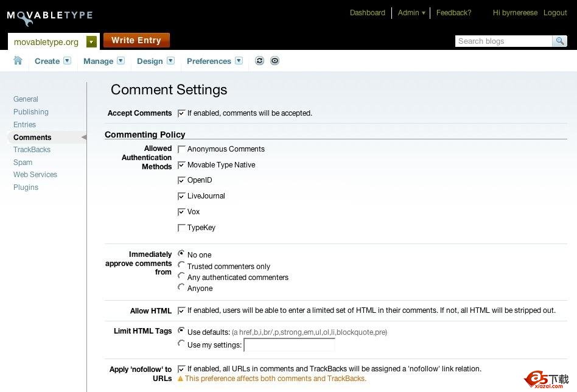Click the Search blogs text field
This screenshot has width=577, height=392.
coord(503,41)
